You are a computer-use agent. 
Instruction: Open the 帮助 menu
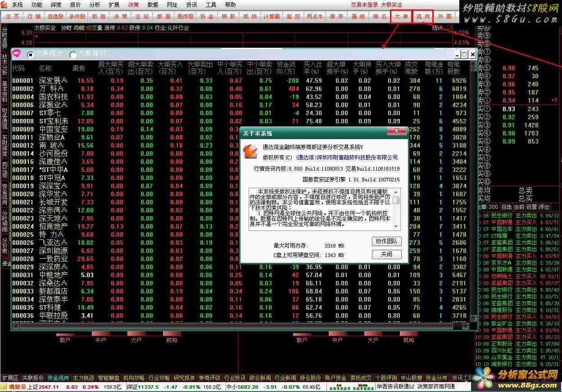[230, 5]
